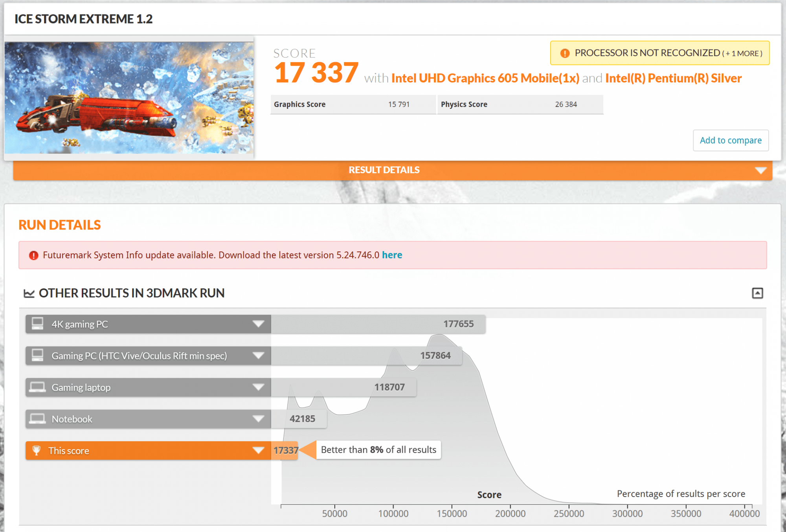Image resolution: width=786 pixels, height=532 pixels.
Task: Click Physics Score value 26 384
Action: [566, 105]
